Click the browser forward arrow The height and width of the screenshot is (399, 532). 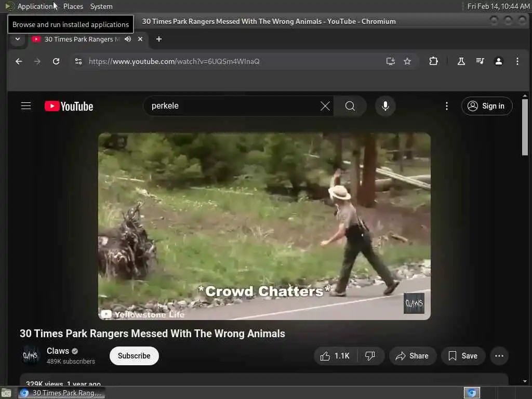point(37,61)
